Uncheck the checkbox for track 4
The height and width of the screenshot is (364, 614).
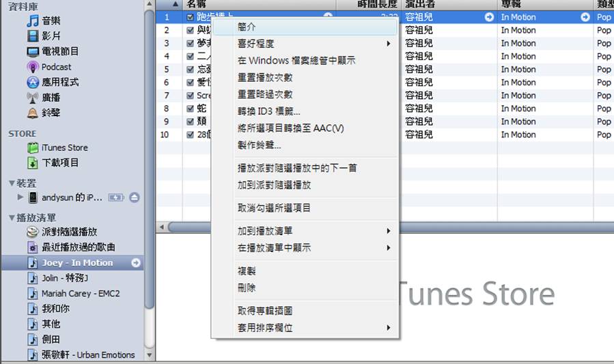pos(191,57)
